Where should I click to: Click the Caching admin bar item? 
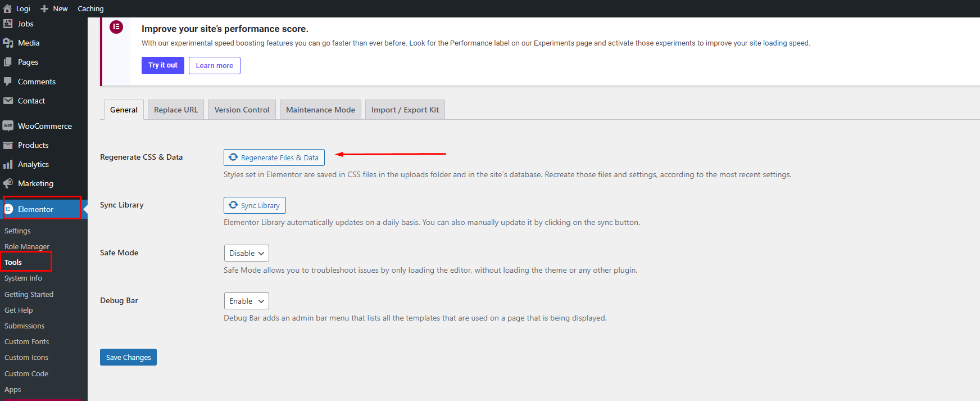90,8
